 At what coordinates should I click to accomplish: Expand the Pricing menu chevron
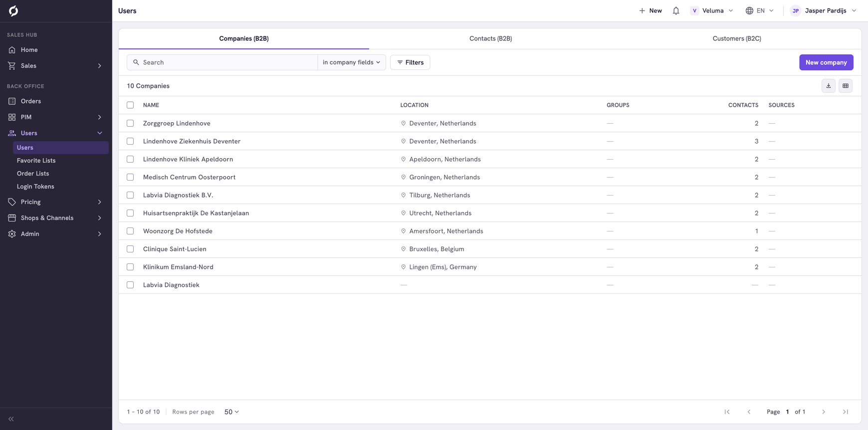tap(100, 202)
